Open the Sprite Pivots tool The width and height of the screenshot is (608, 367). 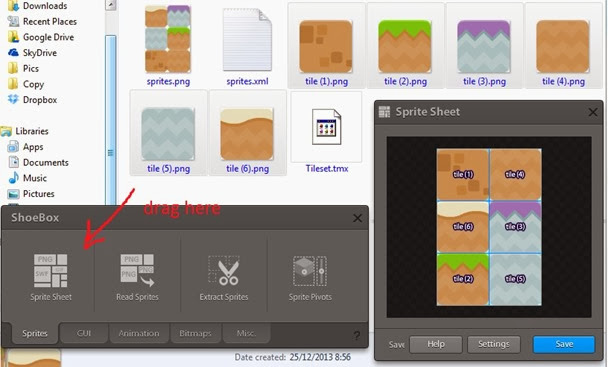pos(310,277)
